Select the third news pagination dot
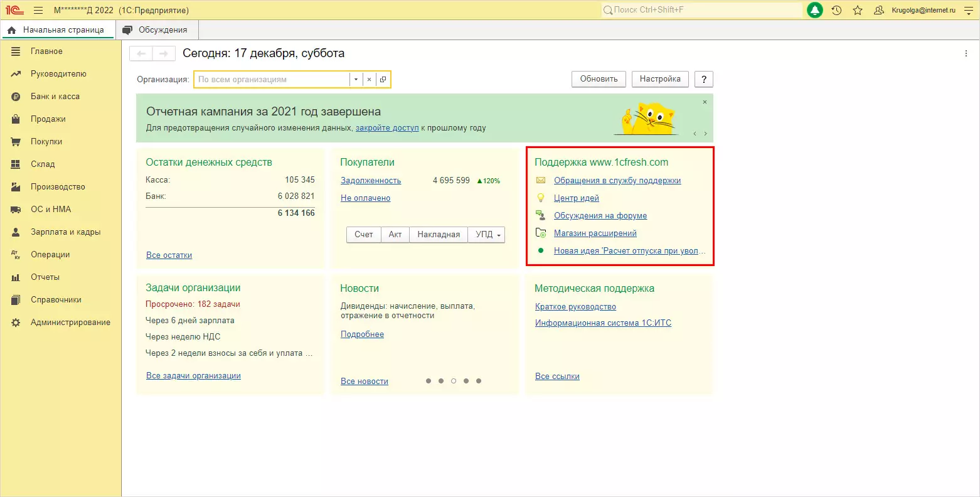Image resolution: width=980 pixels, height=497 pixels. coord(454,381)
